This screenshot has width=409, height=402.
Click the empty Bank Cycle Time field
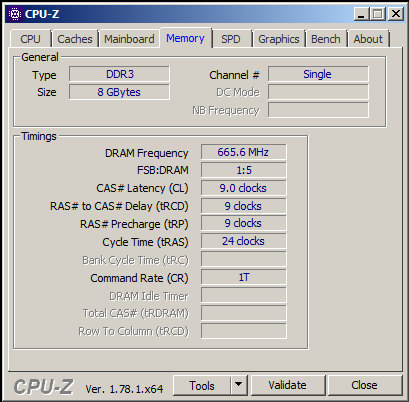tap(244, 259)
